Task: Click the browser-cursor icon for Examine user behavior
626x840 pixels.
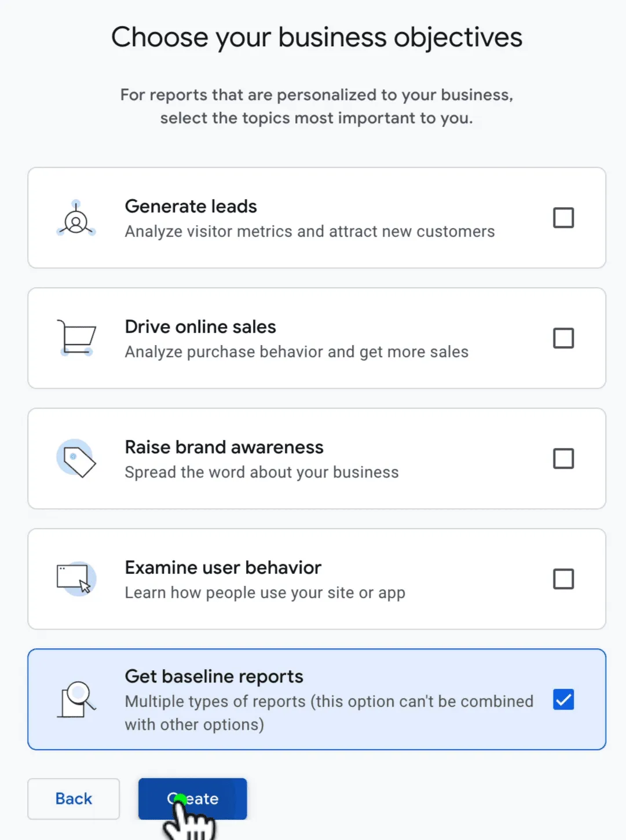Action: 76,578
